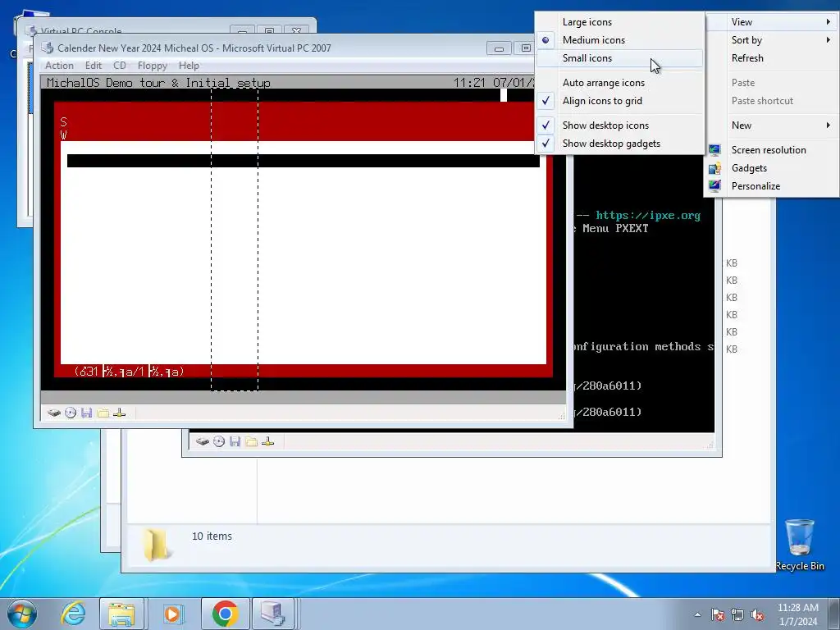
Task: Open Help menu in Virtual PC window
Action: 189,66
